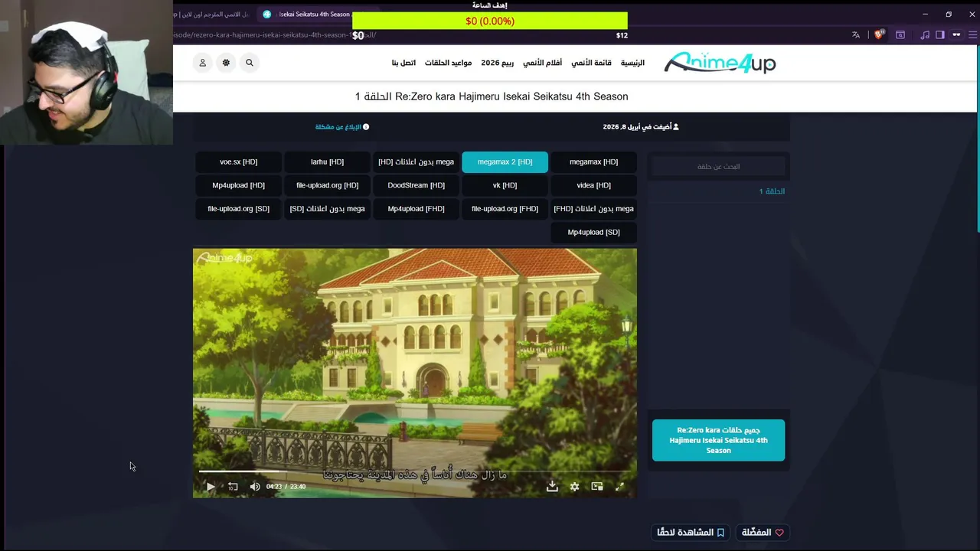Select the file-upload.org [HD] server
The image size is (980, 551).
327,185
